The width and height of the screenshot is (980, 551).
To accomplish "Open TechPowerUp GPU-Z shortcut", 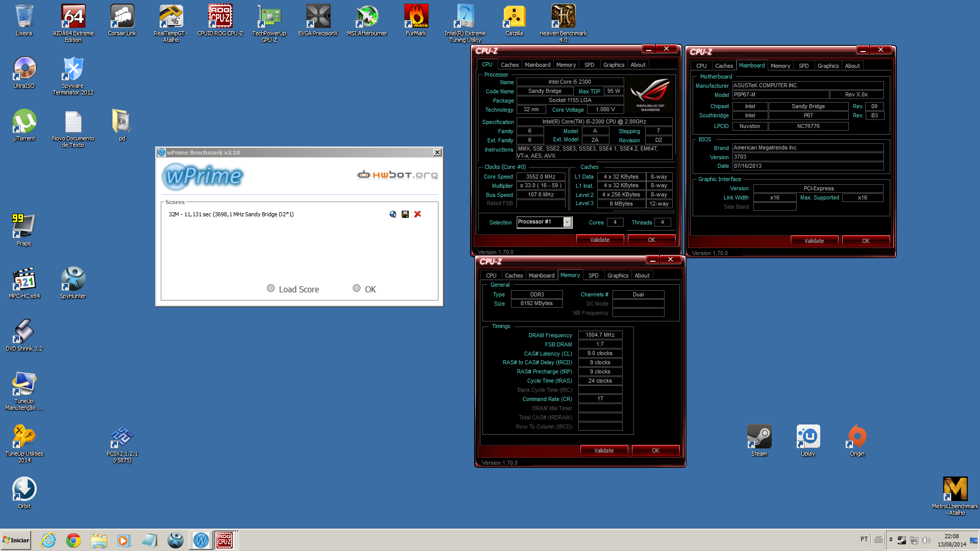I will (269, 23).
